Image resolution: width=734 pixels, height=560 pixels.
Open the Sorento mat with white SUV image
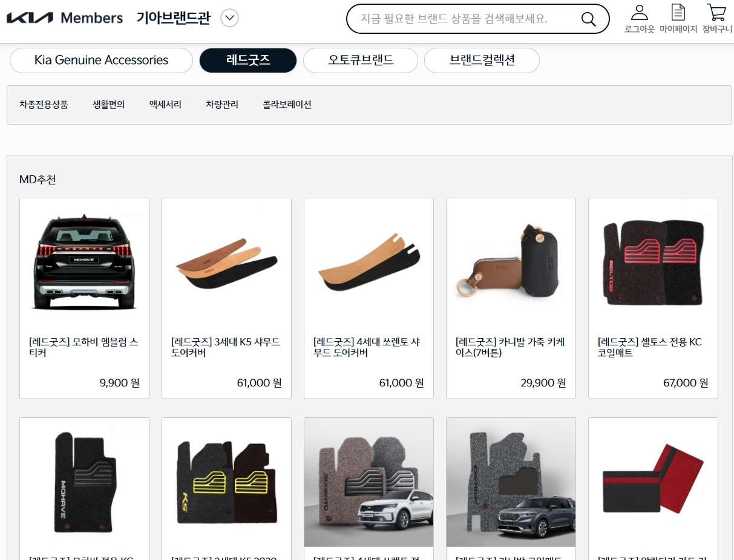coord(369,482)
